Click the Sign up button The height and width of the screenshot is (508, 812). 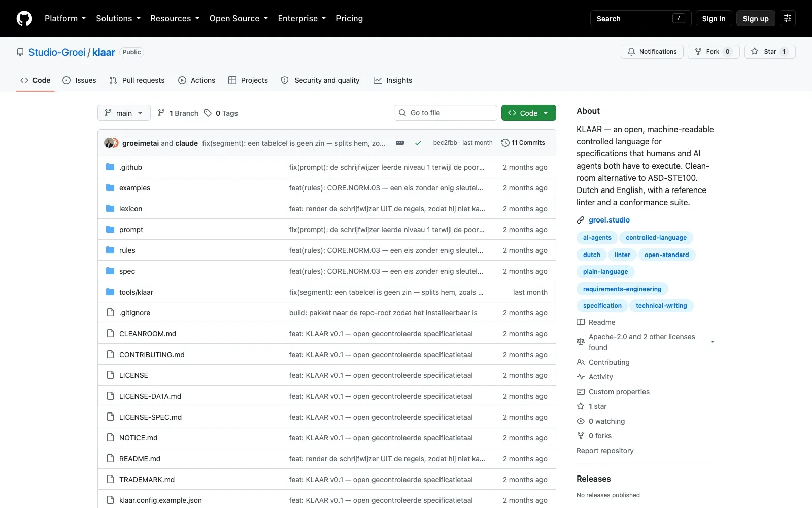tap(756, 18)
